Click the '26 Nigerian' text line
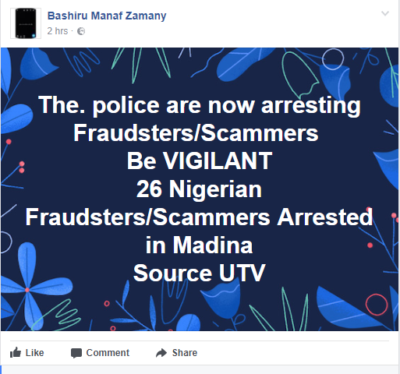 tap(199, 189)
